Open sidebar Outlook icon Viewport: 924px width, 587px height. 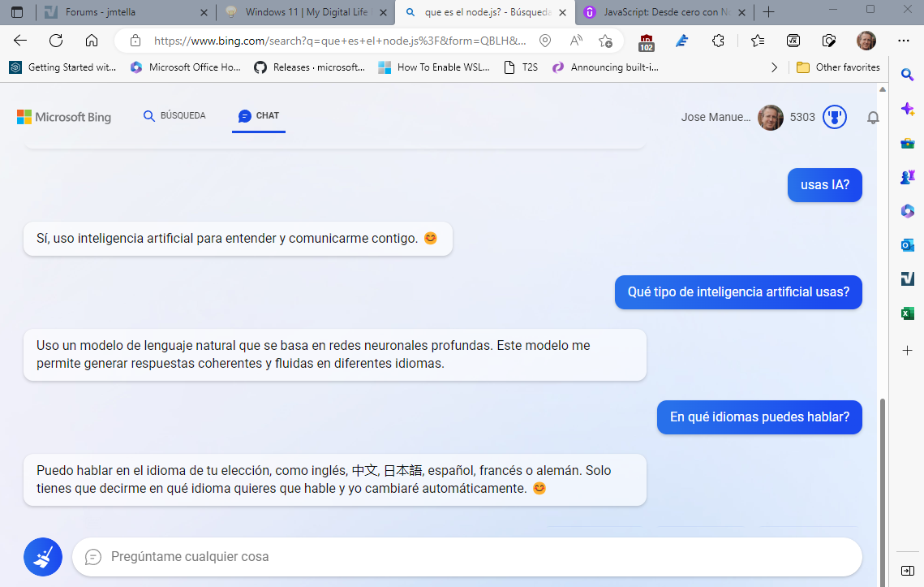pyautogui.click(x=908, y=245)
